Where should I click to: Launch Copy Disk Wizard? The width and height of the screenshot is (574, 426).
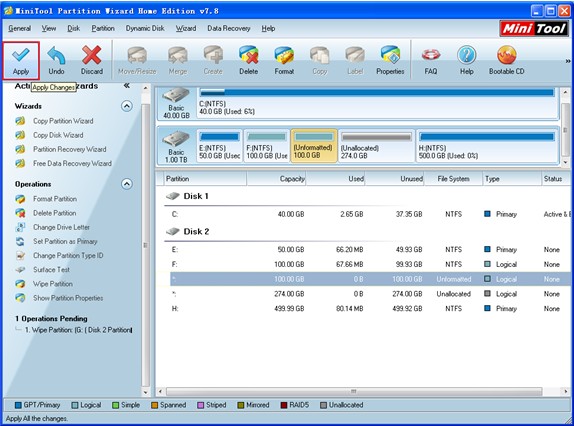click(x=58, y=135)
